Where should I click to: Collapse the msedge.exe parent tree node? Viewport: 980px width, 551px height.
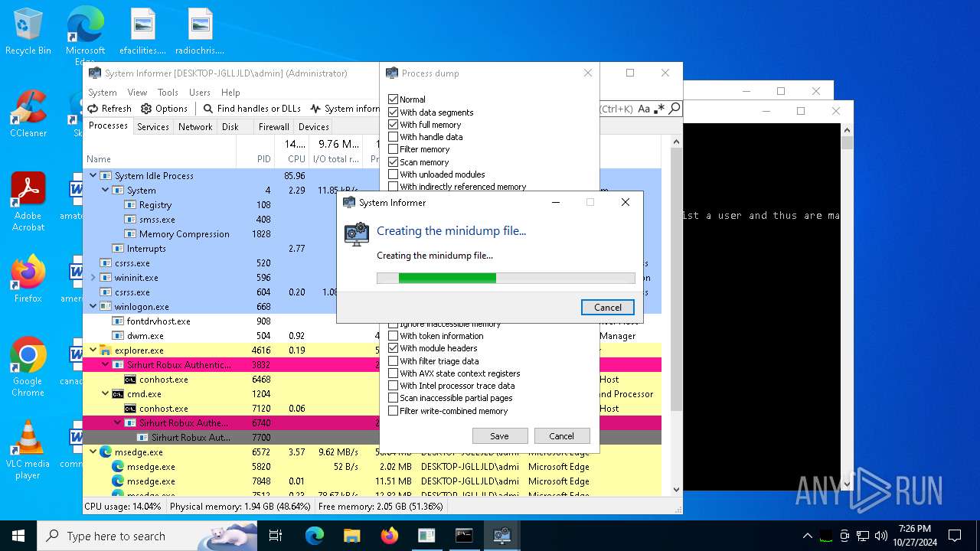93,452
